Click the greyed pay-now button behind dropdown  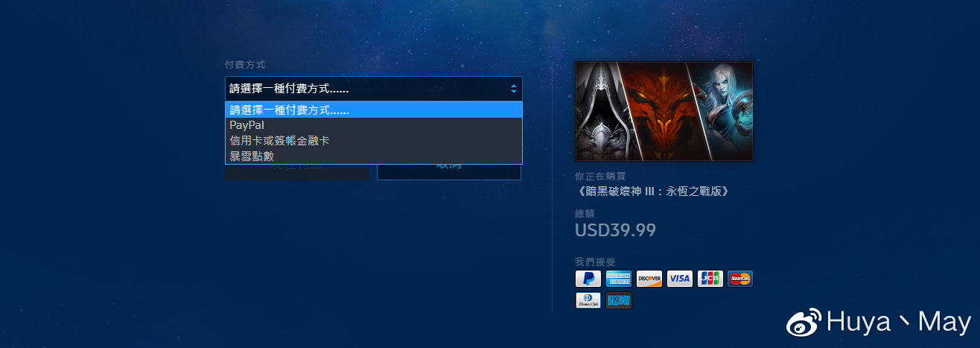297,171
